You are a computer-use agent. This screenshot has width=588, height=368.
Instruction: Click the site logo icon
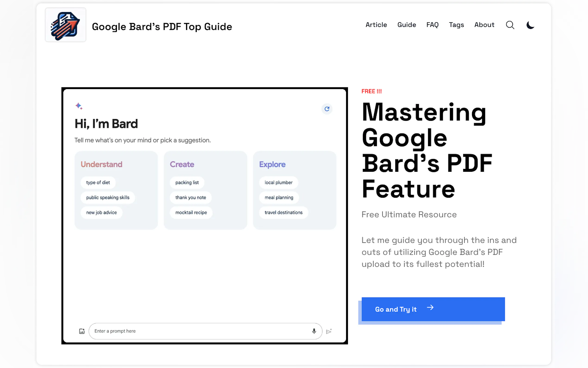[x=65, y=25]
